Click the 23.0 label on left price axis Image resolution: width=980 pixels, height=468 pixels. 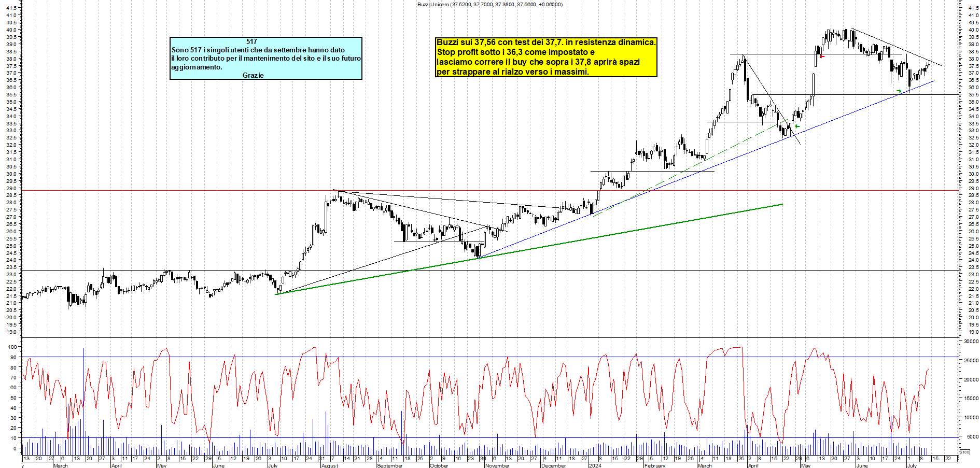[11, 274]
